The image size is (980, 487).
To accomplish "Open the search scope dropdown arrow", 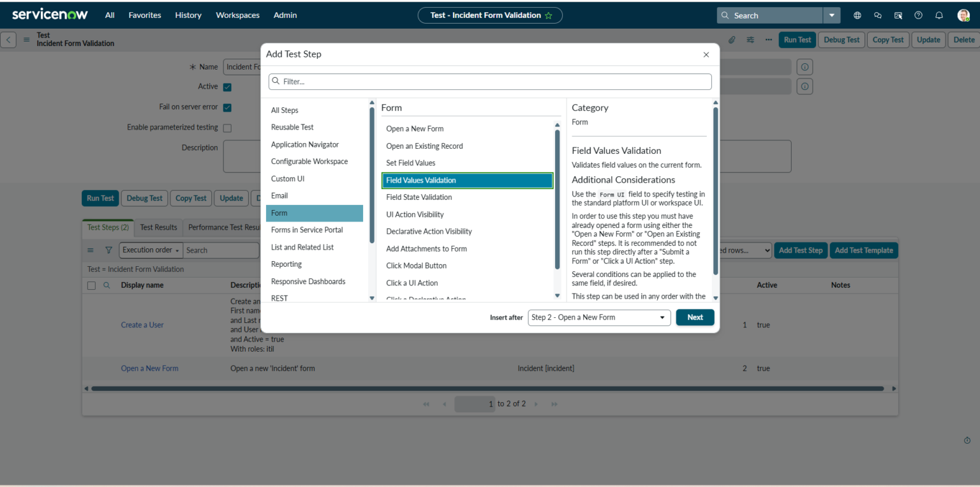I will 831,15.
